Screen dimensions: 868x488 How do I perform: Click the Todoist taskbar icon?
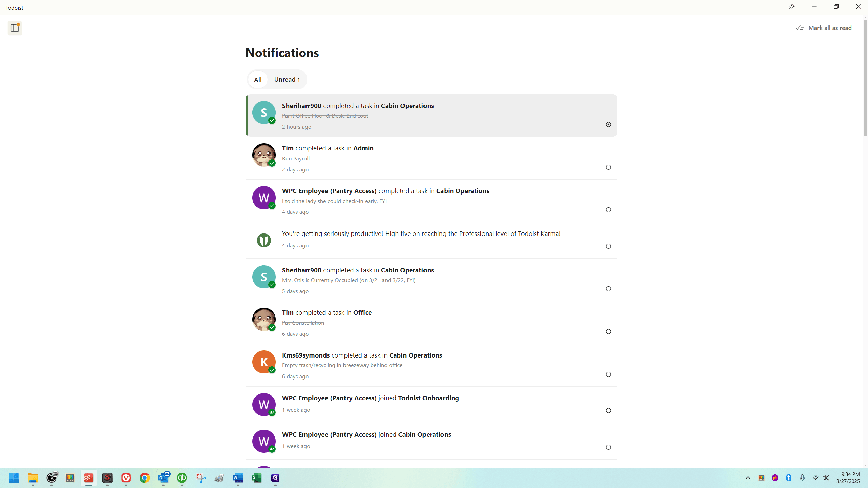pos(89,478)
